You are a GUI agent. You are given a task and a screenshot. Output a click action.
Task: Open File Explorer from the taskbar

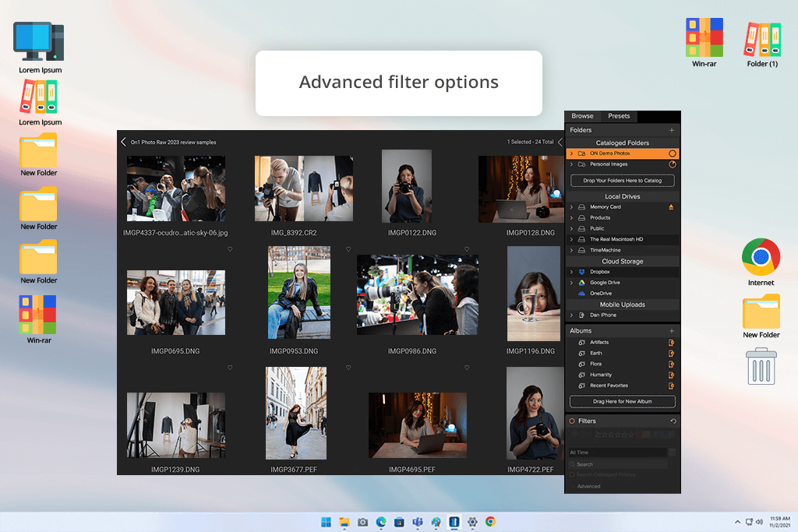[344, 522]
